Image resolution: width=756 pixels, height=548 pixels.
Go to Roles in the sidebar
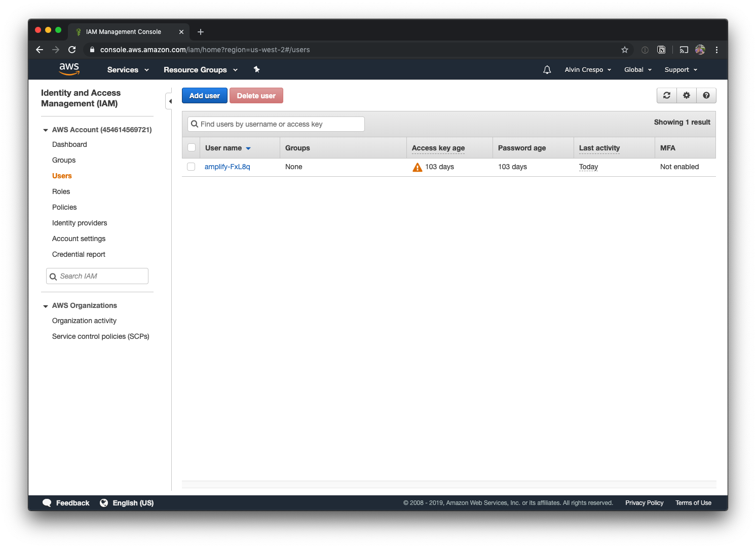61,191
